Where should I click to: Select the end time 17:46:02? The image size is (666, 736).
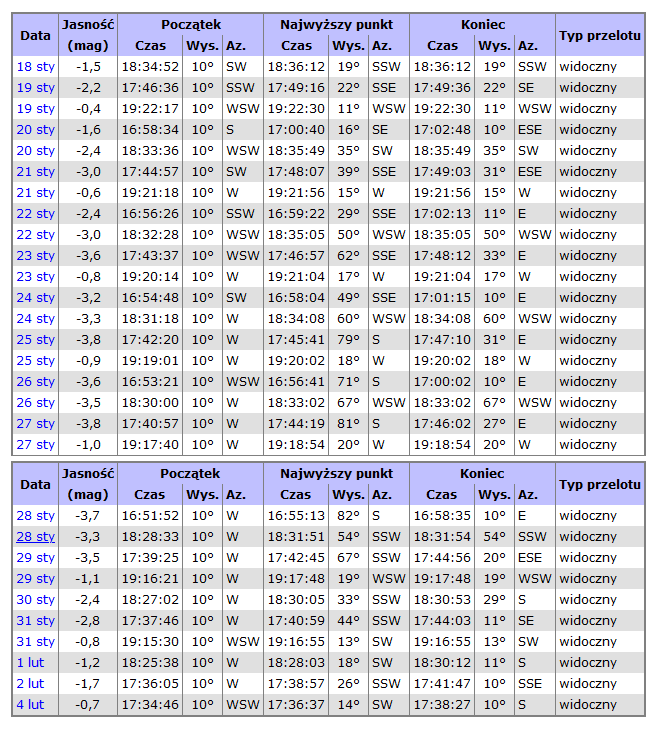point(442,424)
